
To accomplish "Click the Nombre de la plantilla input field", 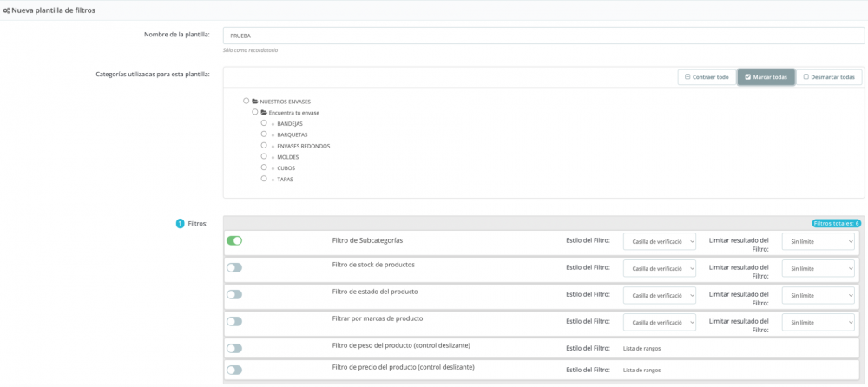I will click(543, 36).
